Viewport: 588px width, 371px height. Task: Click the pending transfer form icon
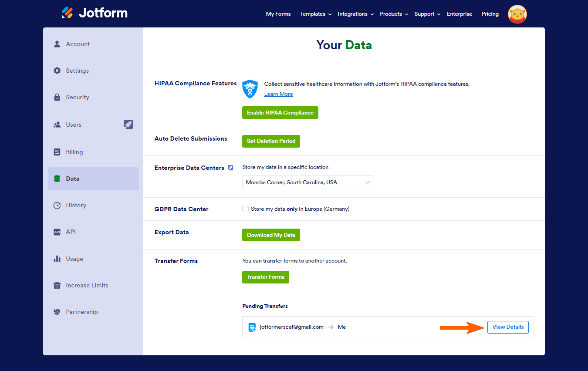pos(252,327)
